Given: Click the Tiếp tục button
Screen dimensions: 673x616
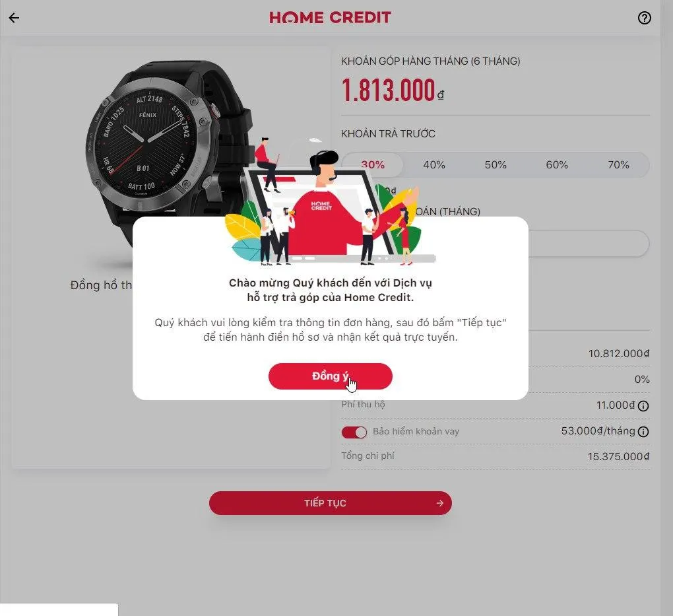Looking at the screenshot, I should pos(330,503).
